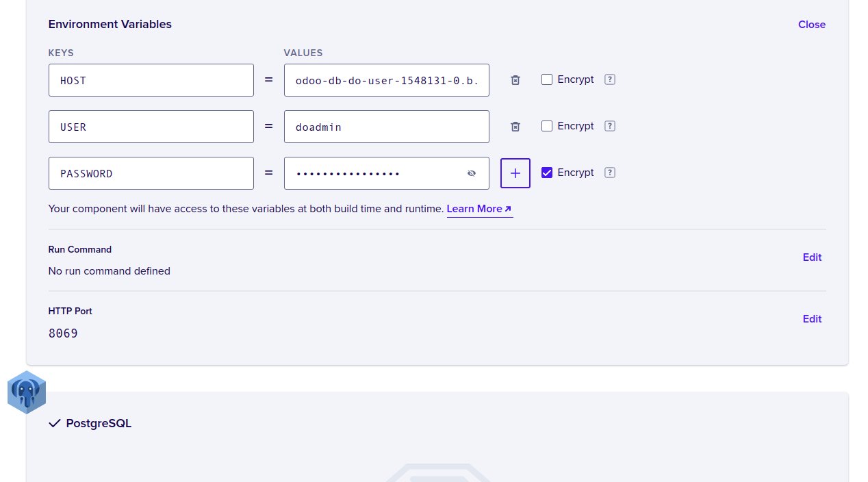Add a new variable with plus button
Screen dimensions: 868x482
tap(515, 173)
